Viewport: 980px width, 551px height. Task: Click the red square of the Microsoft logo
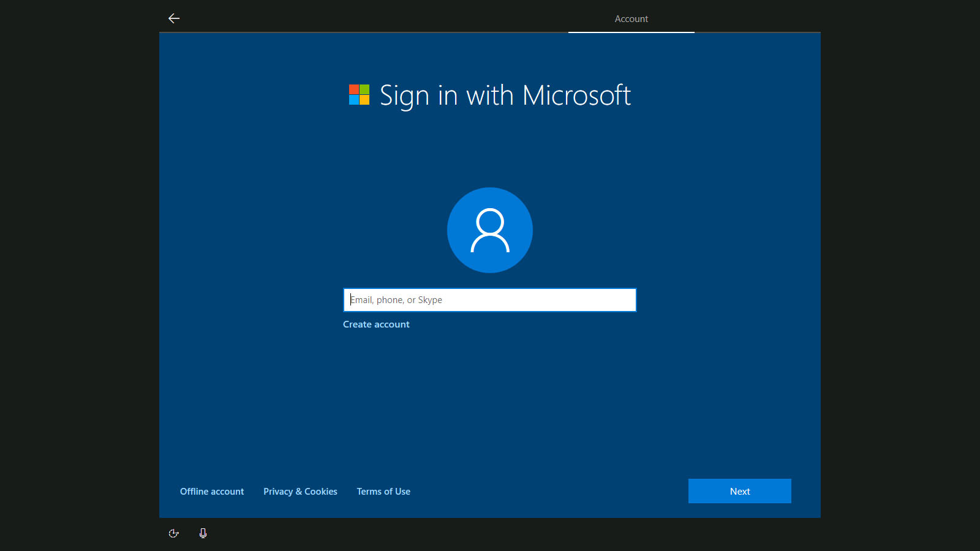[354, 89]
